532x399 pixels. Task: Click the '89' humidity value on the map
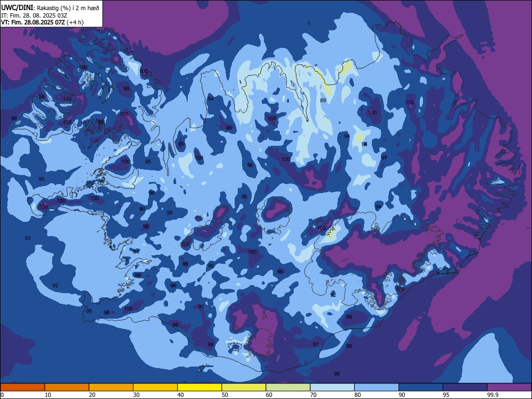[x=323, y=101]
